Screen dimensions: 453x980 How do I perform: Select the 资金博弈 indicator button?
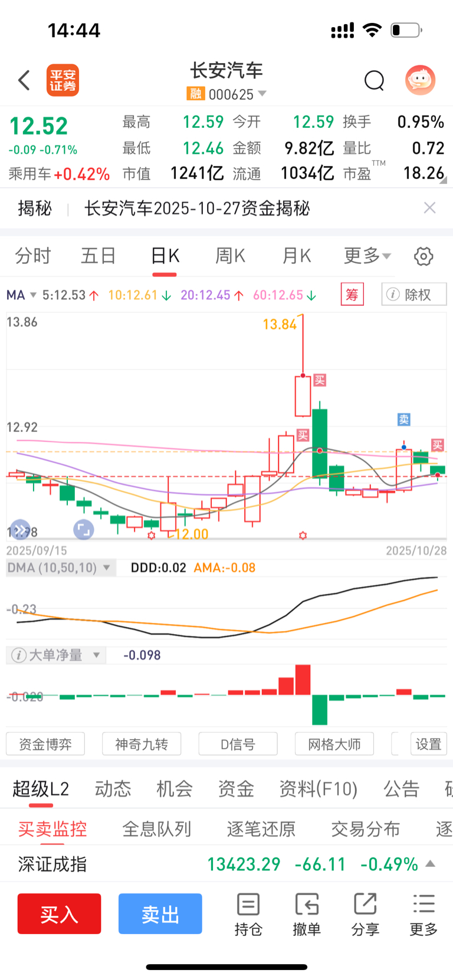(45, 744)
